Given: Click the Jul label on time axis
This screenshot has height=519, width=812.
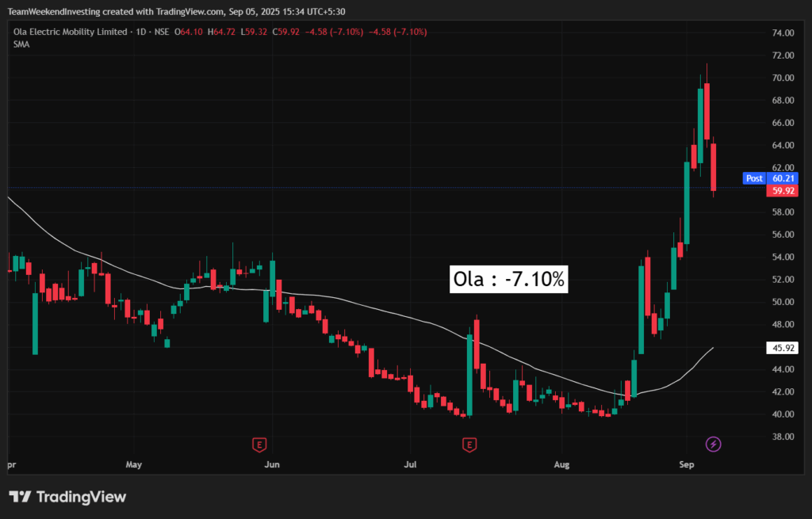Looking at the screenshot, I should point(410,464).
